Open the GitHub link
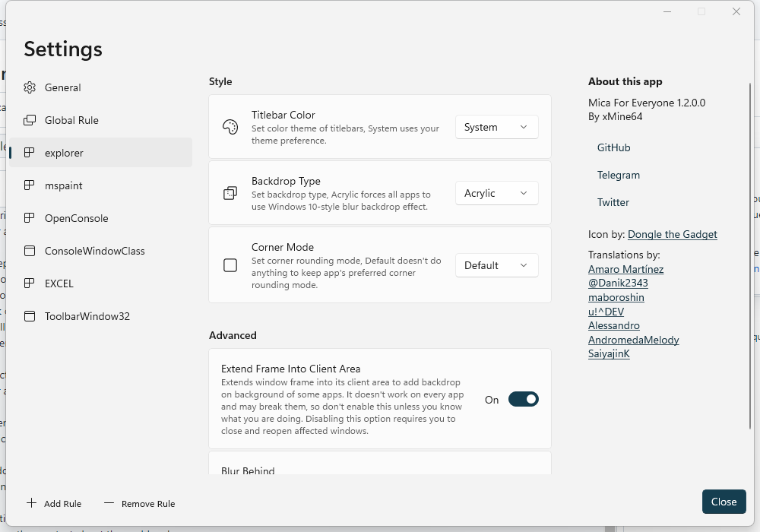The image size is (760, 532). 613,147
